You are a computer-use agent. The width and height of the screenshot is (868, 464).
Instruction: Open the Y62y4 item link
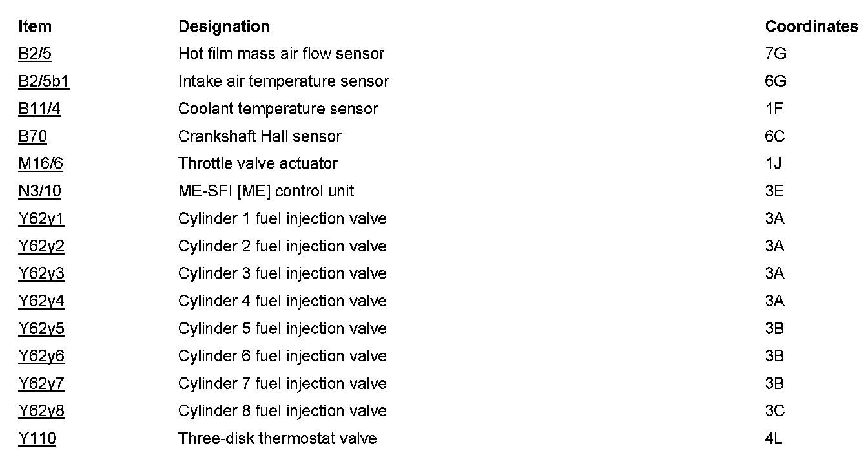coord(41,301)
